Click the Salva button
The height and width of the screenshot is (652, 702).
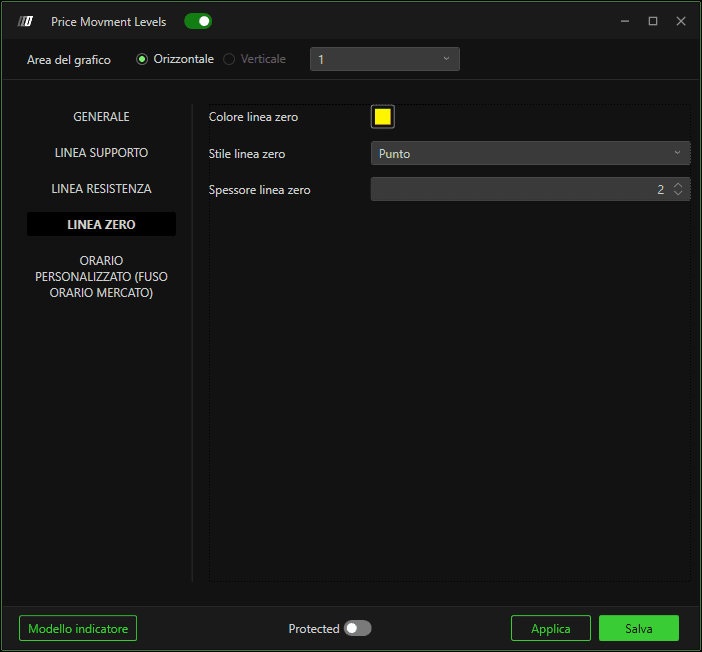[639, 628]
